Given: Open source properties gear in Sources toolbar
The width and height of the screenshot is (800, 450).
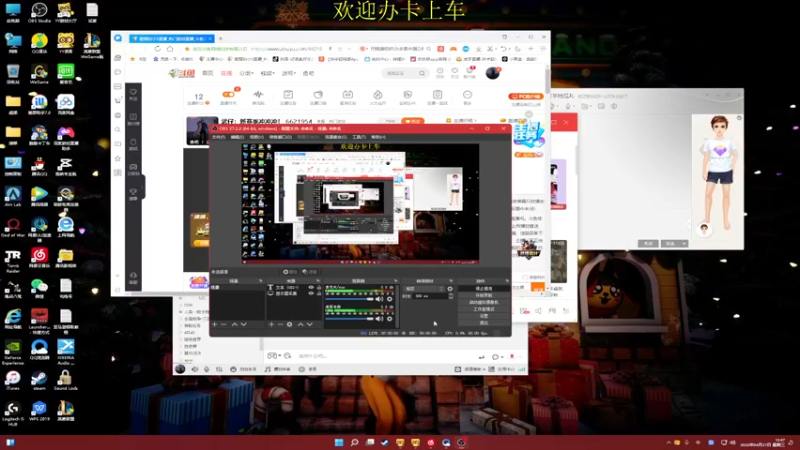Looking at the screenshot, I should [x=289, y=324].
